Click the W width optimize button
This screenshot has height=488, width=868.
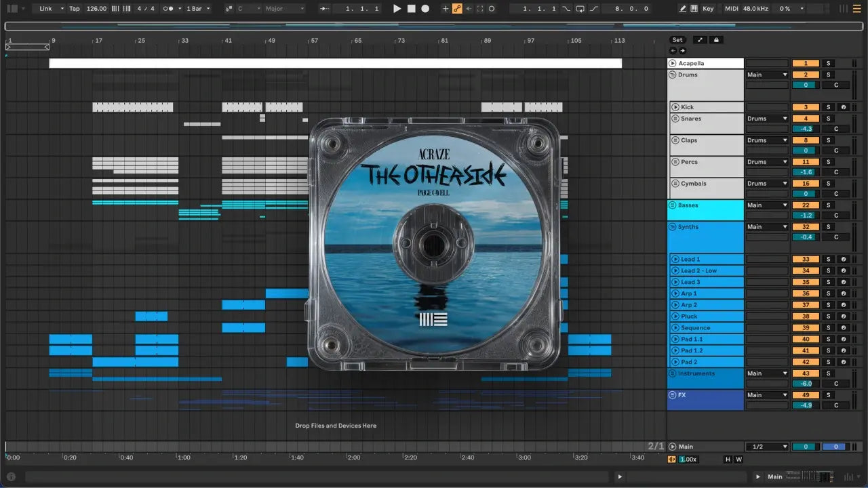pyautogui.click(x=738, y=460)
